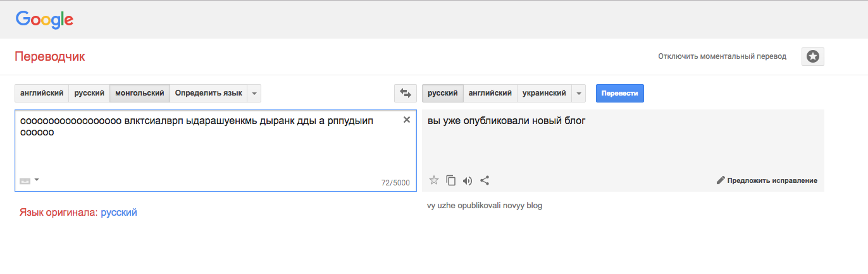Click the blue Перевести button
This screenshot has height=274, width=868.
(x=620, y=93)
